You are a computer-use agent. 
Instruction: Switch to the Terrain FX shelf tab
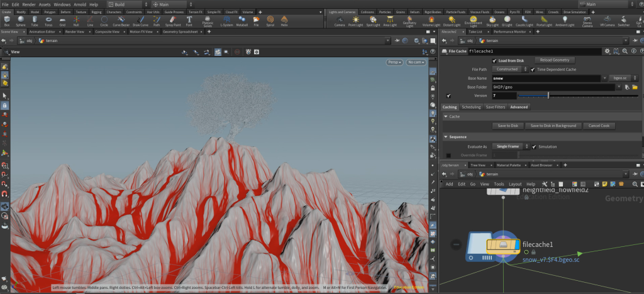pos(195,12)
